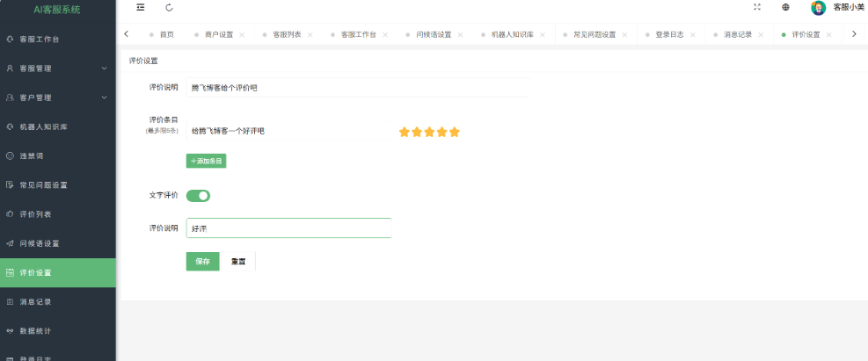Set rating to the third star
The width and height of the screenshot is (868, 361).
pos(429,132)
